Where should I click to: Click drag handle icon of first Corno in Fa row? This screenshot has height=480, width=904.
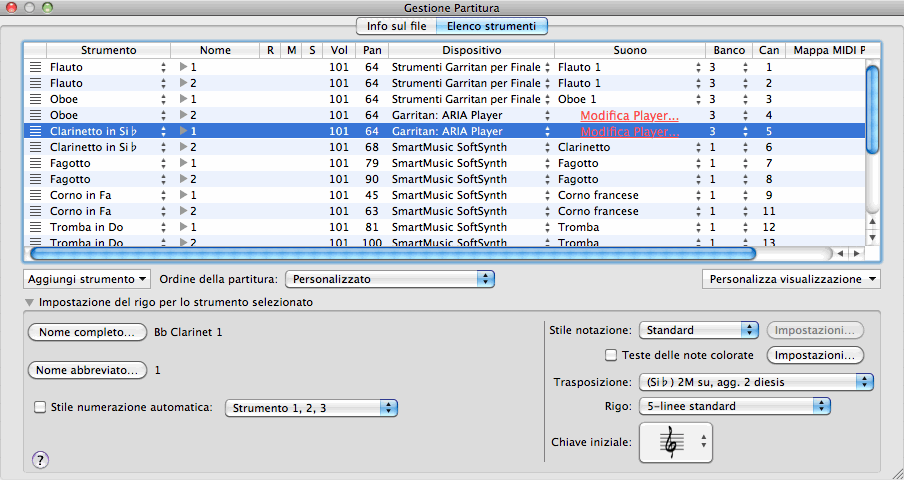(x=35, y=195)
